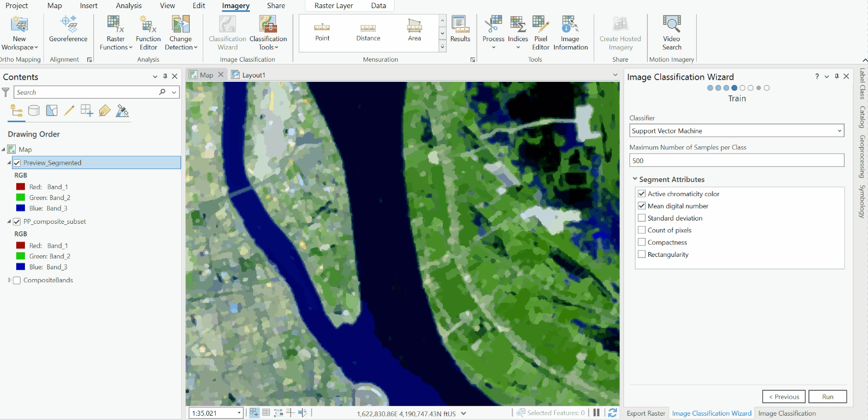Collapse PP_composite_subset layer legend

[9, 222]
